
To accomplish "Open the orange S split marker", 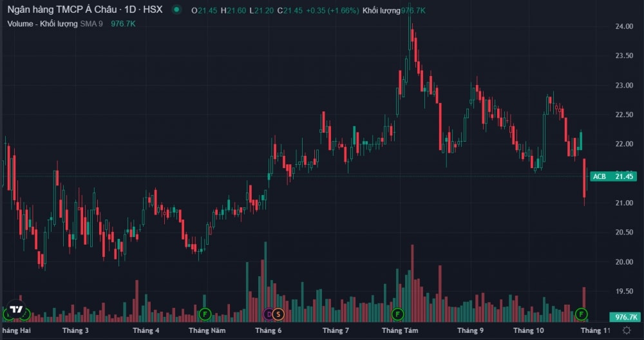I will tap(278, 314).
